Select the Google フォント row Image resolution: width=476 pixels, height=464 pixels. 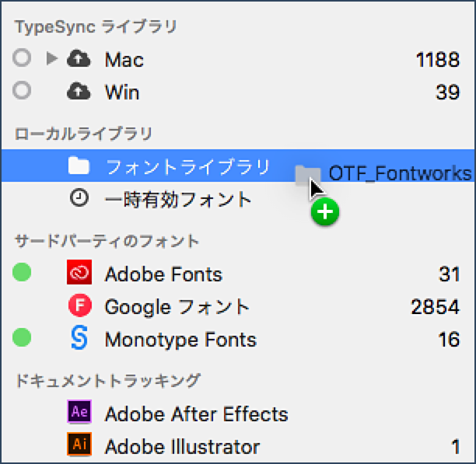pos(238,305)
